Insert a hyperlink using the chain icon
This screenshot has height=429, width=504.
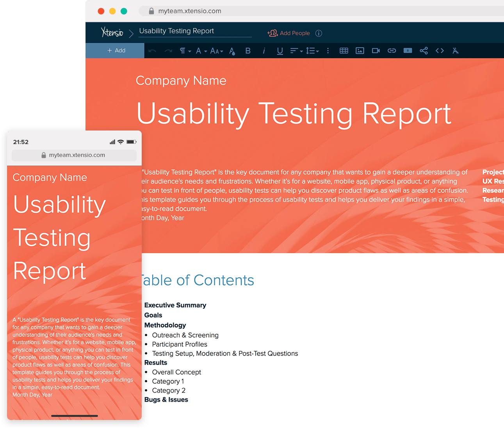392,50
